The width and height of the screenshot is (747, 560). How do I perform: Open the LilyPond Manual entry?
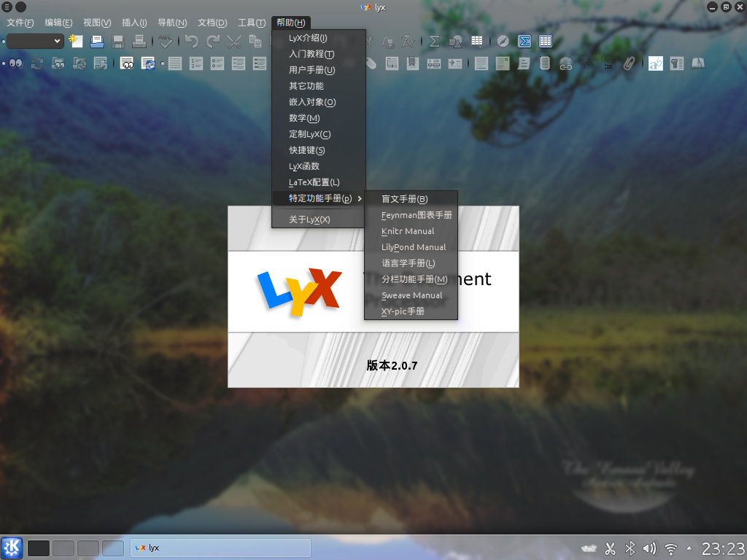tap(411, 247)
